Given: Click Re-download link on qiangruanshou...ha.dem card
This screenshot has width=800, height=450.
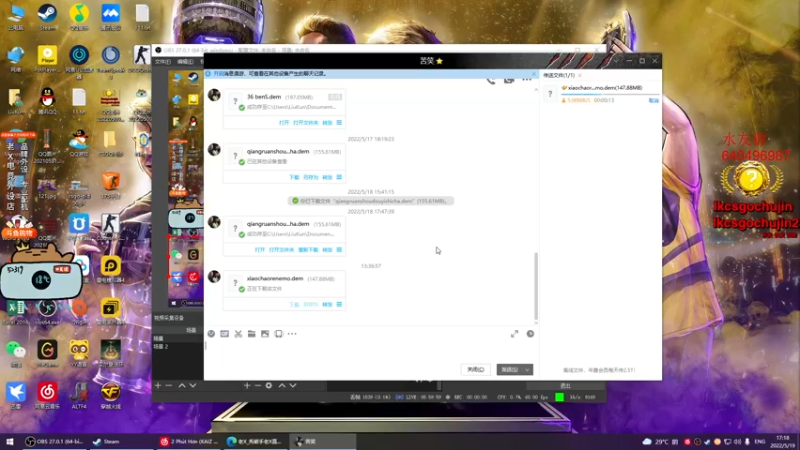Looking at the screenshot, I should tap(308, 250).
